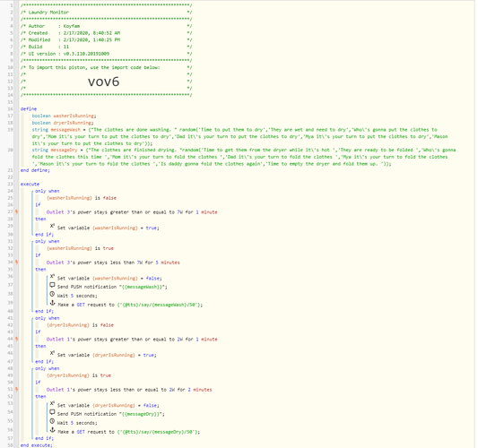Click the variable icon for washerIsRunning = true

tap(52, 226)
